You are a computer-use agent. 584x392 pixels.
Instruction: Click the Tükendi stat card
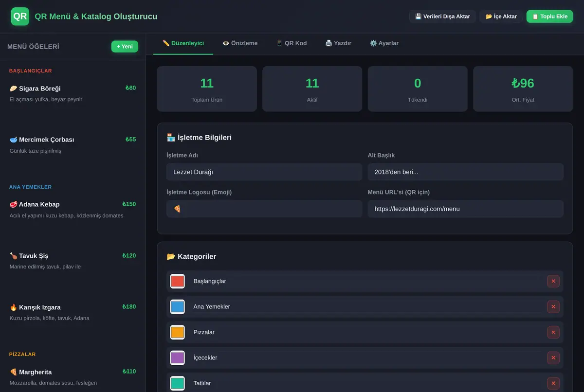coord(418,89)
